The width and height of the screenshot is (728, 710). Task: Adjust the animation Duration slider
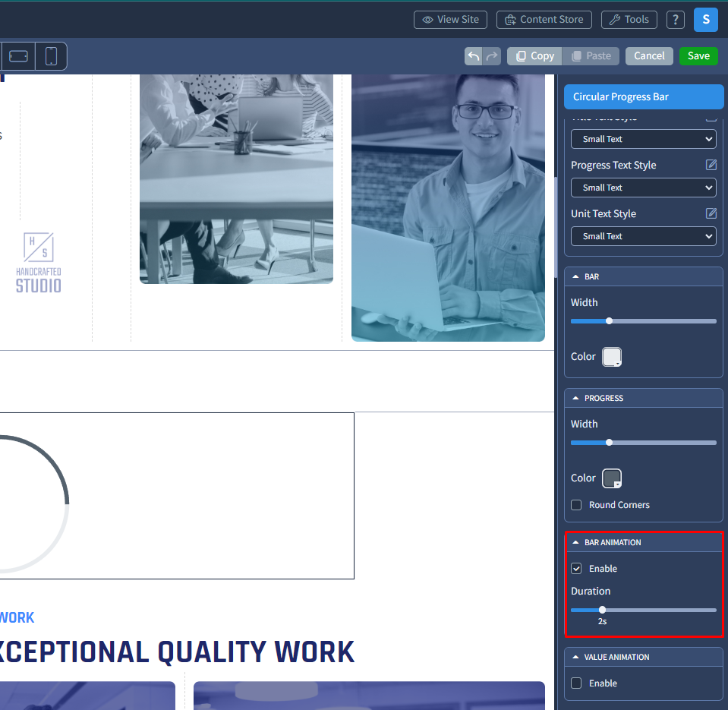pos(643,611)
